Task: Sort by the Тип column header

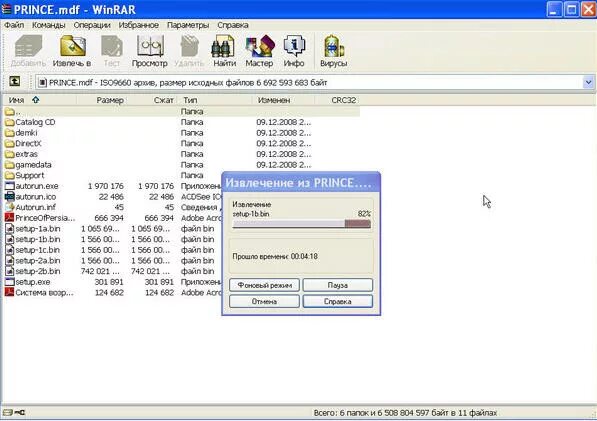Action: pos(214,100)
